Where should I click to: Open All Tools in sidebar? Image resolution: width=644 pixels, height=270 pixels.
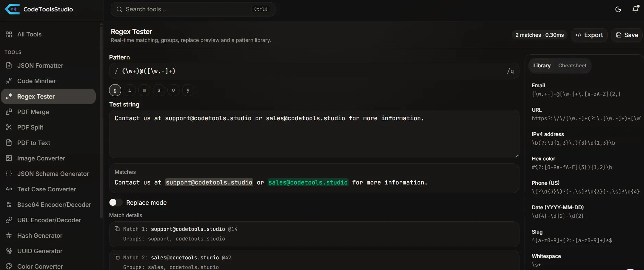[48, 34]
